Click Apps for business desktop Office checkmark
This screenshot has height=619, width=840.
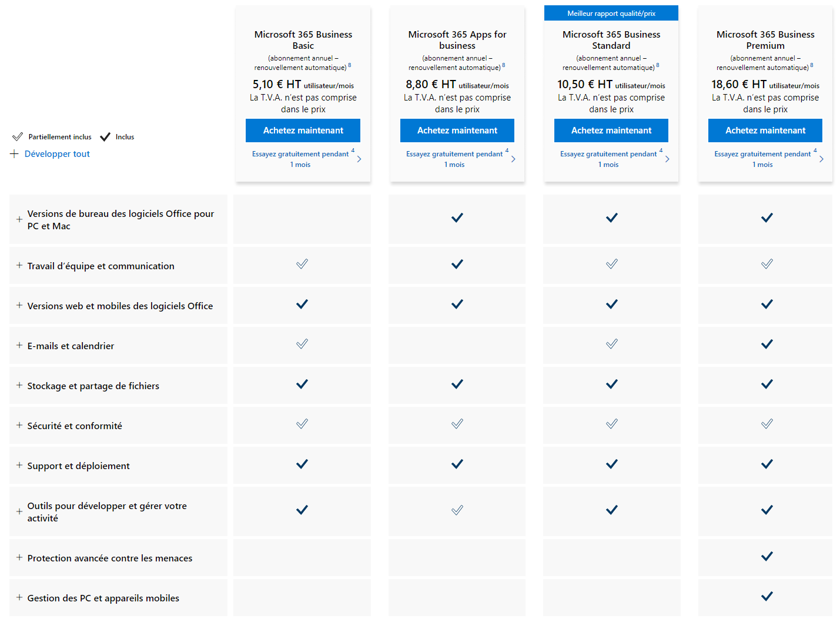coord(457,218)
